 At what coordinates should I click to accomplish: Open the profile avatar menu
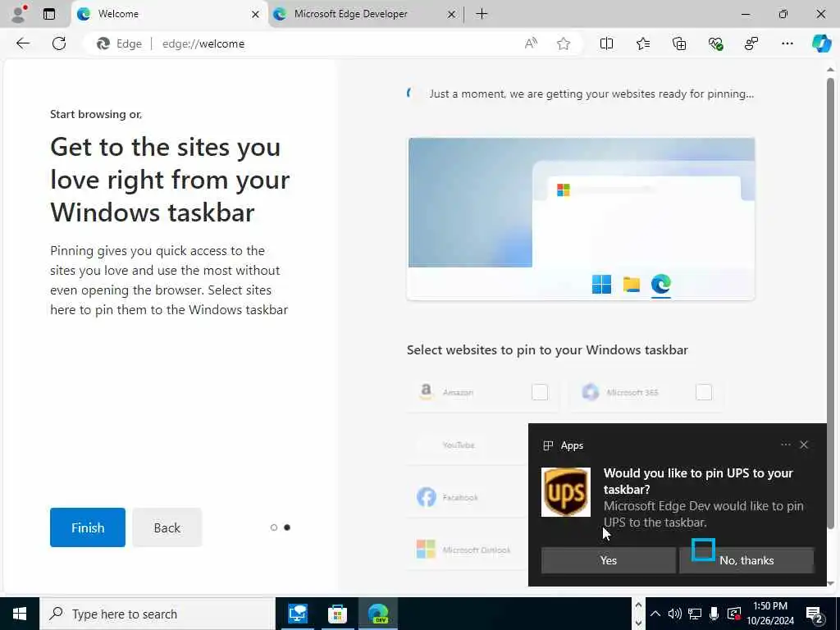coord(19,14)
